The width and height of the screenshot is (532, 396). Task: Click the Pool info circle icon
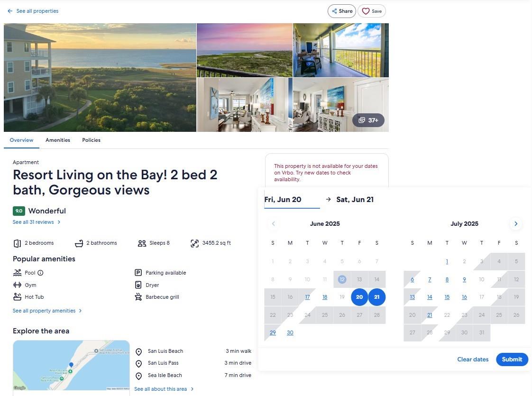coord(40,273)
